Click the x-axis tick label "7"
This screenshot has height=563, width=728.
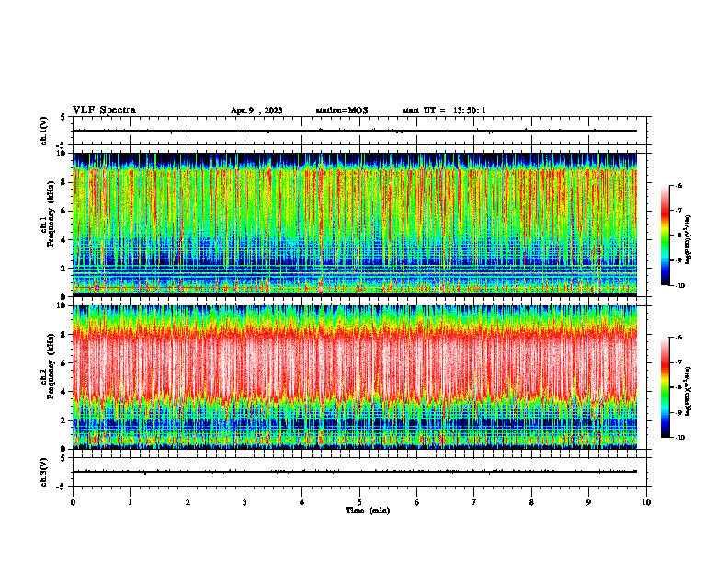pyautogui.click(x=474, y=502)
